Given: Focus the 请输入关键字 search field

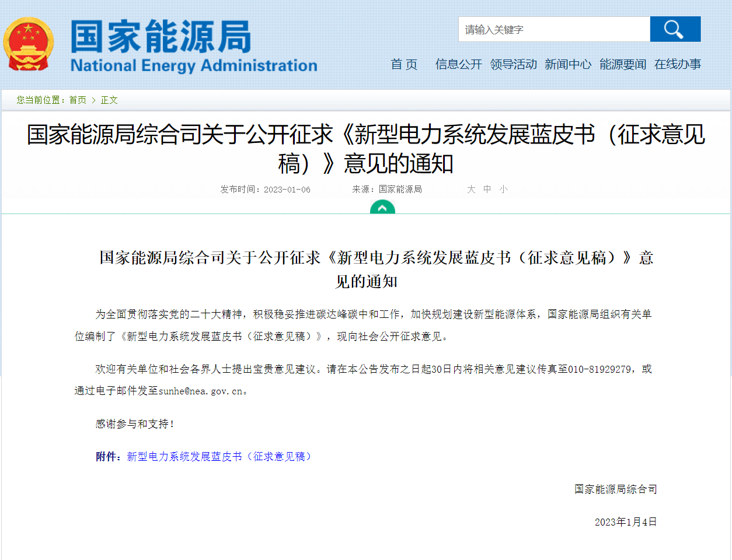Looking at the screenshot, I should (555, 29).
